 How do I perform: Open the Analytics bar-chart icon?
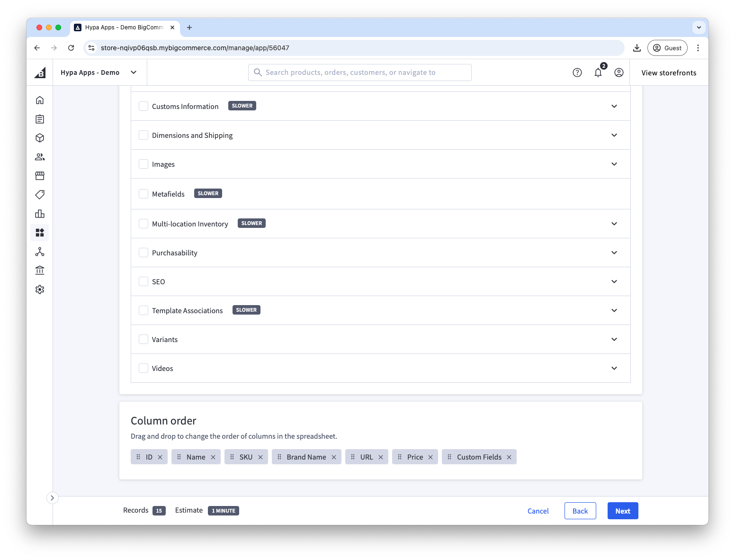pyautogui.click(x=40, y=214)
